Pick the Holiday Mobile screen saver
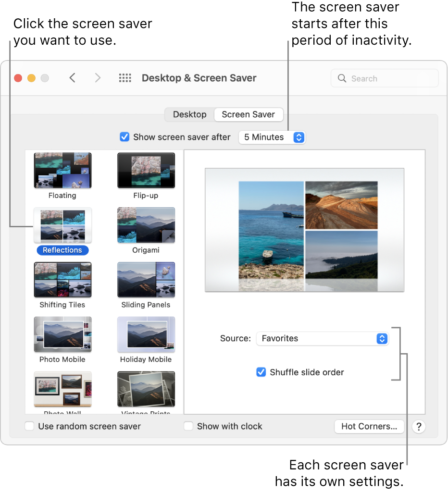 click(x=146, y=334)
